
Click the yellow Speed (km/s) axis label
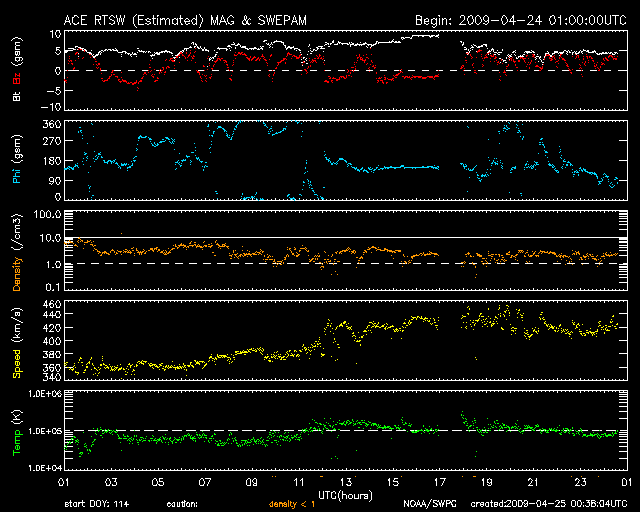click(17, 343)
